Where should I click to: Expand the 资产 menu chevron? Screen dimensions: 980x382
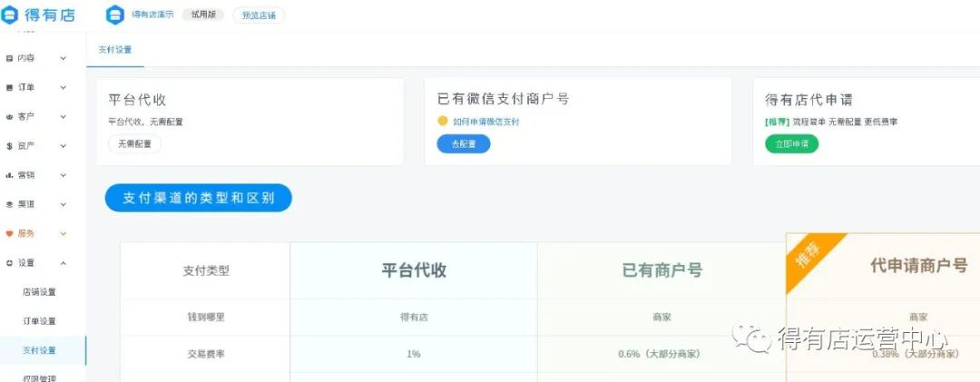coord(64,146)
